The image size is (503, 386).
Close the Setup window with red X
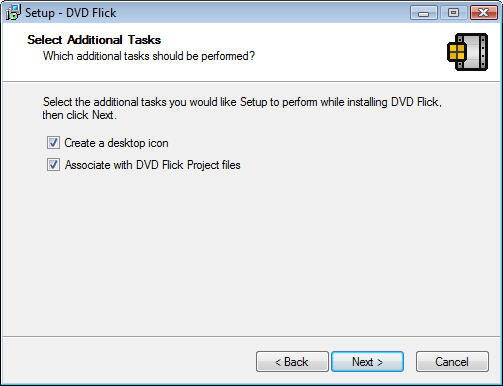(x=483, y=13)
